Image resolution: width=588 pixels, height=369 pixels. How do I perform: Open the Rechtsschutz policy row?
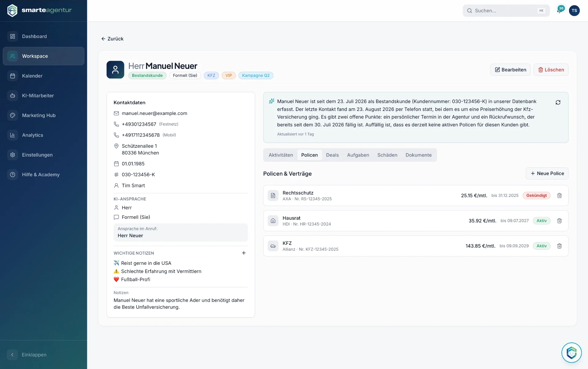(416, 196)
